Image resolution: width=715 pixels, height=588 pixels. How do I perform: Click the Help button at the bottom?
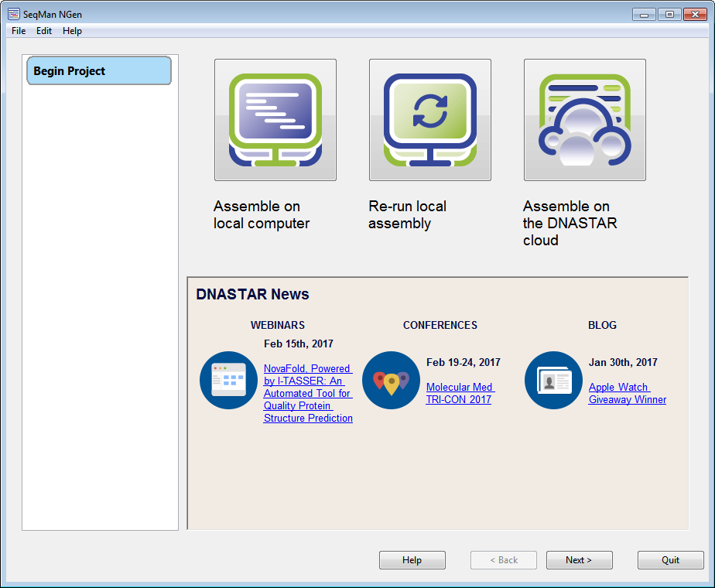point(412,560)
